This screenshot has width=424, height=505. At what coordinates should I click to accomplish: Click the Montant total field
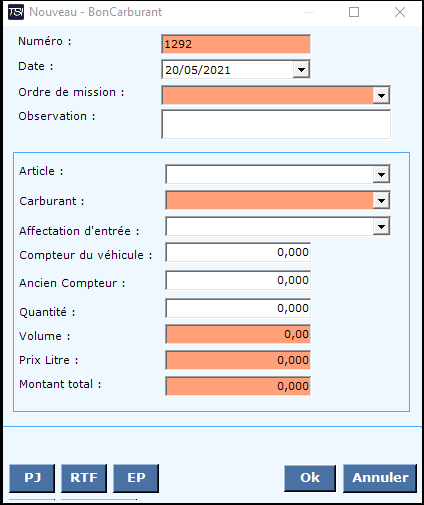pos(238,386)
